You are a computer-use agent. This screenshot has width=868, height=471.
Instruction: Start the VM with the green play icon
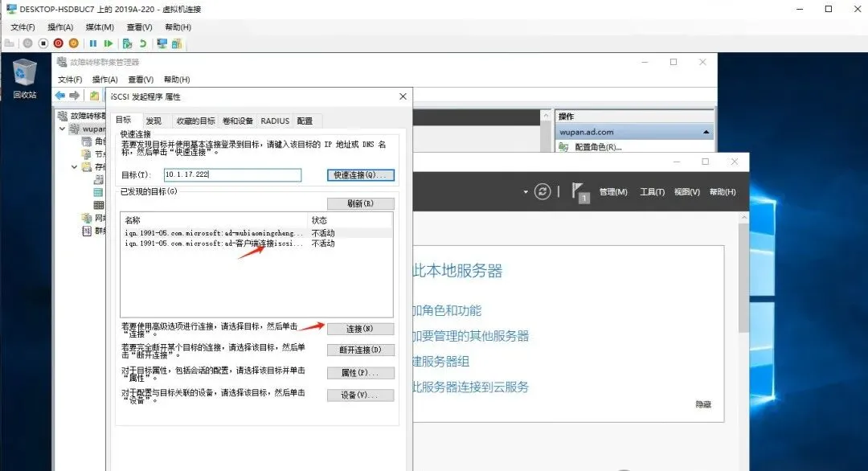pyautogui.click(x=109, y=43)
